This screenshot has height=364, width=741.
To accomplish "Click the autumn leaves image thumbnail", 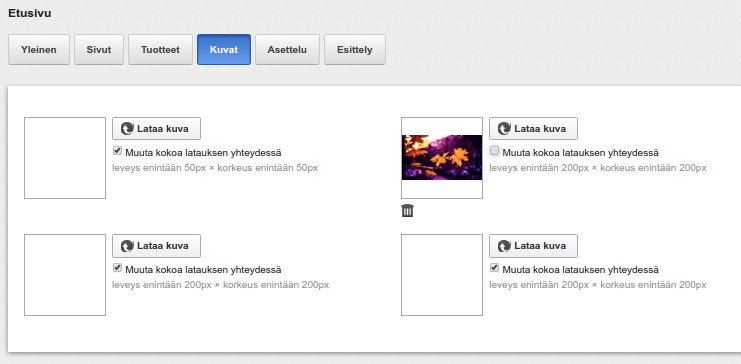I will 442,157.
